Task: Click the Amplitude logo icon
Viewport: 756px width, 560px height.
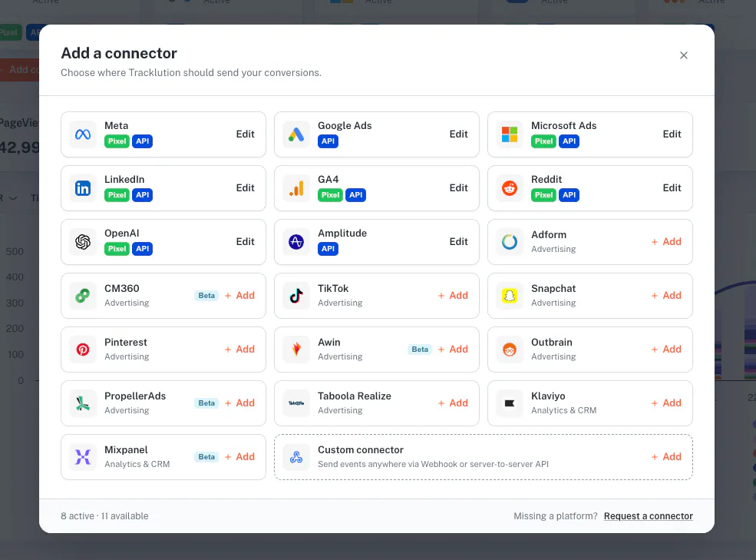Action: point(296,241)
